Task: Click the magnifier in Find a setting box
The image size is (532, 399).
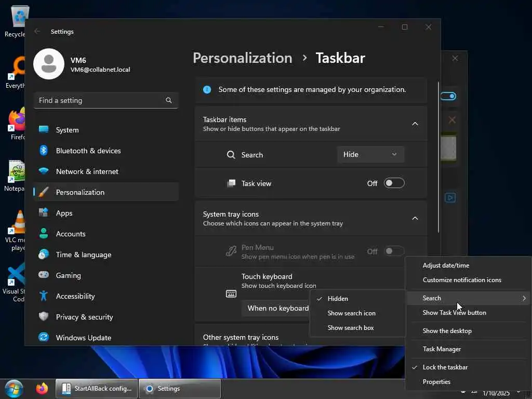Action: (169, 100)
